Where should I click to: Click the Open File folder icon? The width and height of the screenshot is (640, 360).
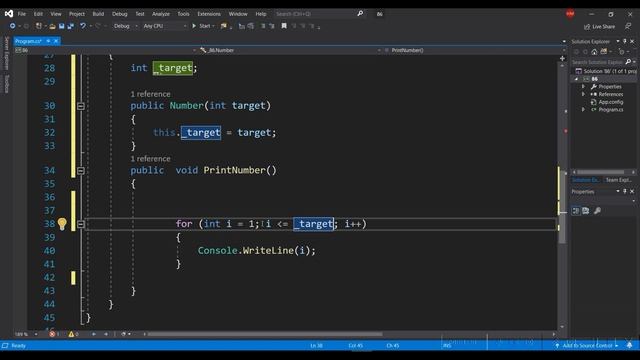52,26
